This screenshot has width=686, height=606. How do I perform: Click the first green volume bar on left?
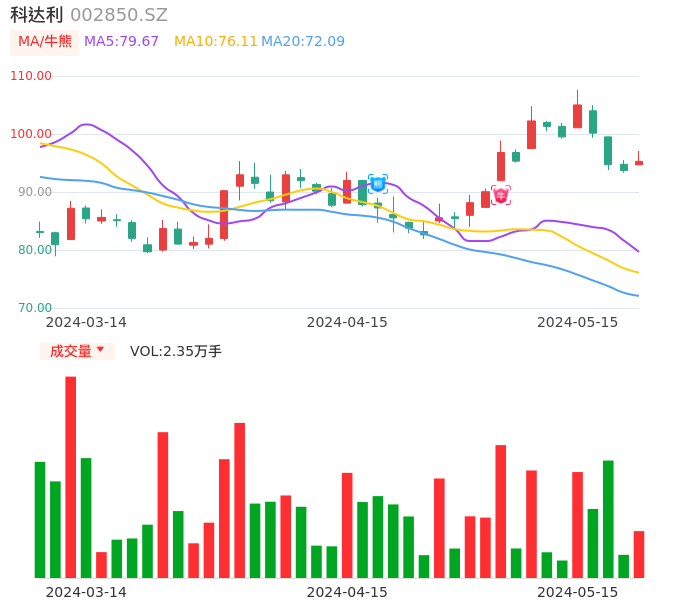[40, 519]
